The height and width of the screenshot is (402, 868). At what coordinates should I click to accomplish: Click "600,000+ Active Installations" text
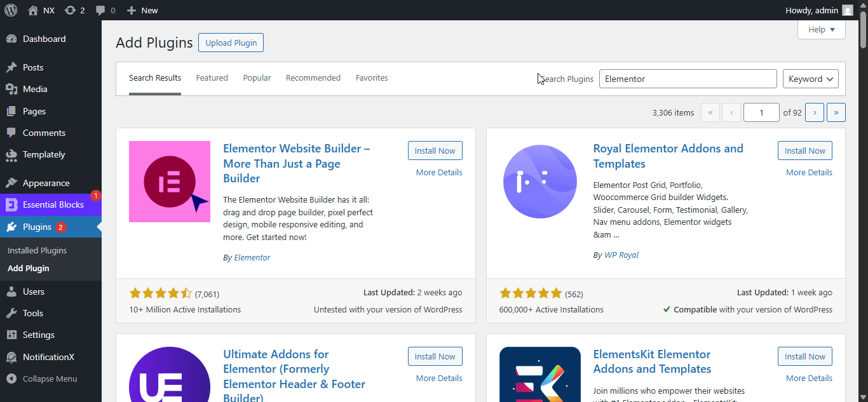coord(552,310)
